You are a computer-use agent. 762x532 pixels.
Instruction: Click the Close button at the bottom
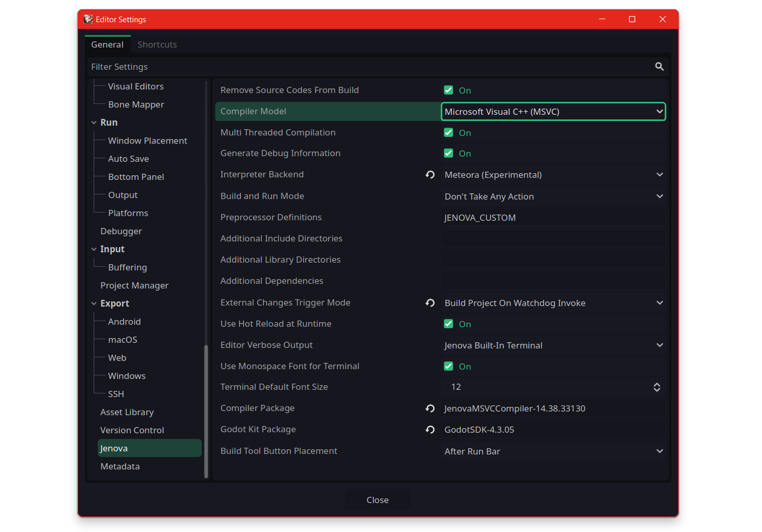378,500
